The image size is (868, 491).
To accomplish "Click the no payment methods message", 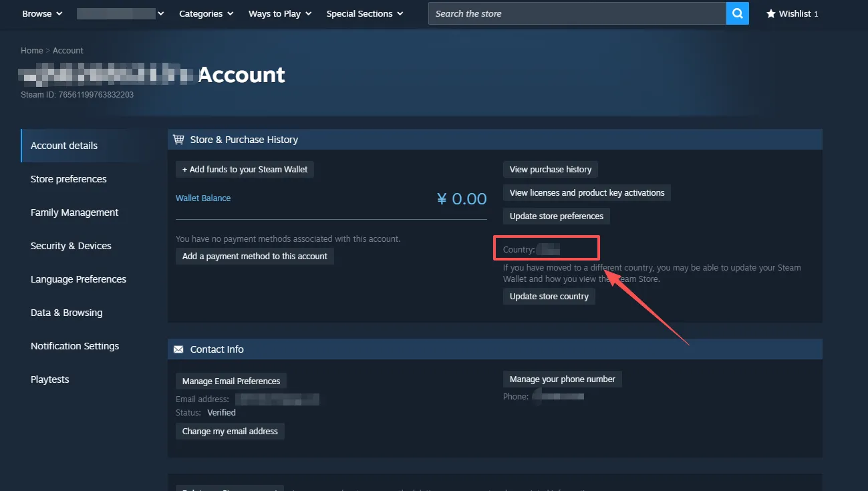I will pyautogui.click(x=288, y=238).
